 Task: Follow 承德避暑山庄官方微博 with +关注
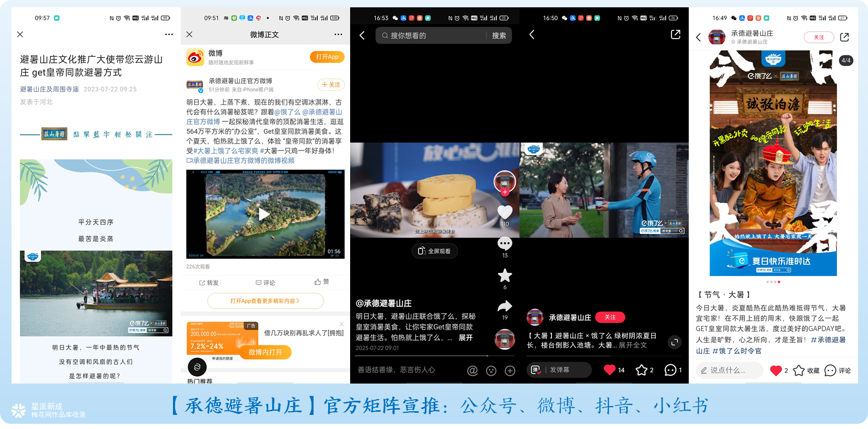(331, 85)
